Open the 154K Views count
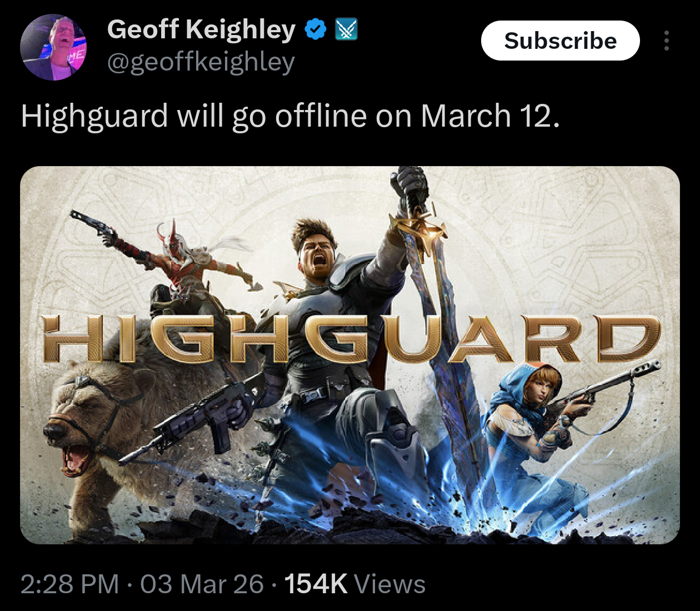This screenshot has height=611, width=700. coord(355,584)
